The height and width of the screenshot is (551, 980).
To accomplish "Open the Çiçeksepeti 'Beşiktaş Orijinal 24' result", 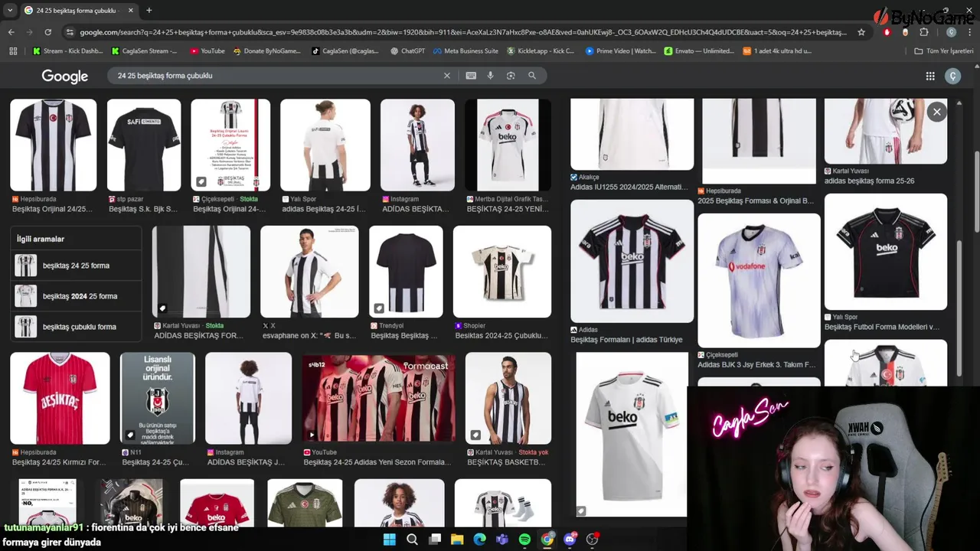I will pos(230,145).
